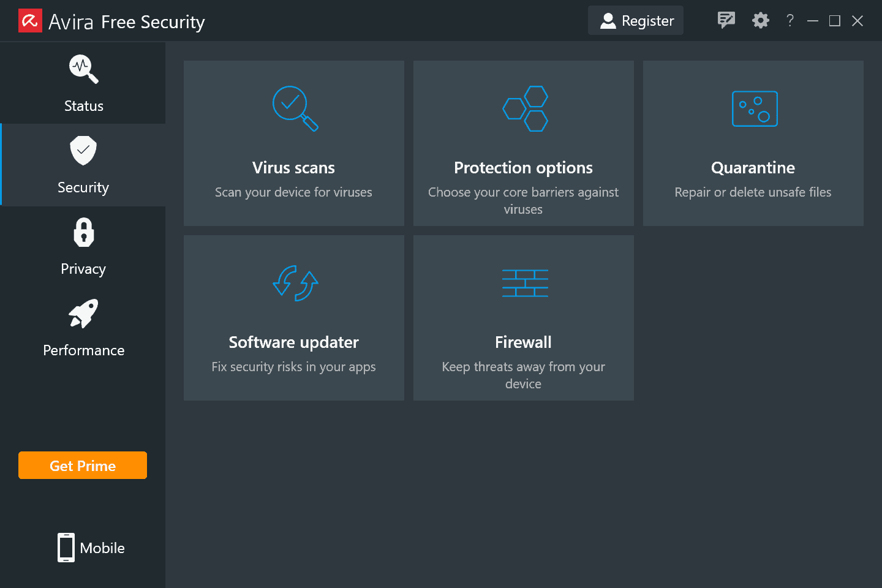The width and height of the screenshot is (882, 588).
Task: Click the Avira logo icon
Action: coord(30,21)
